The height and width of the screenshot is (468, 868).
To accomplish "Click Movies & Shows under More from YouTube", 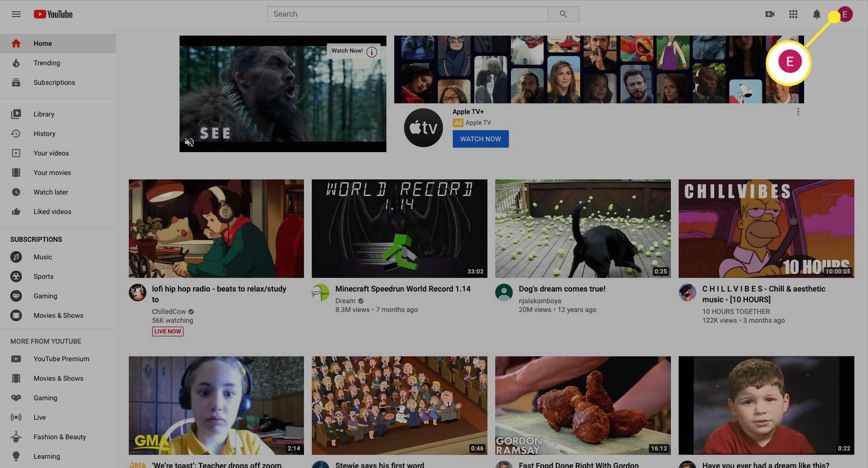I will tap(59, 378).
